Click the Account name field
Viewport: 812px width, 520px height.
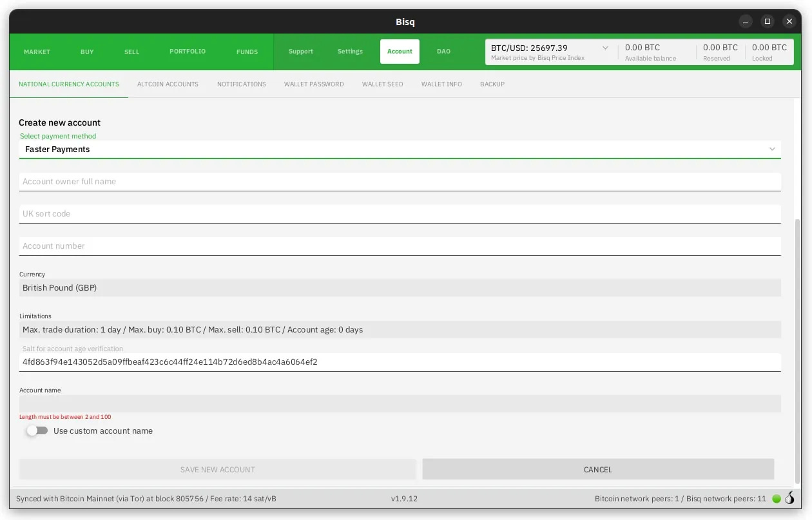point(400,403)
